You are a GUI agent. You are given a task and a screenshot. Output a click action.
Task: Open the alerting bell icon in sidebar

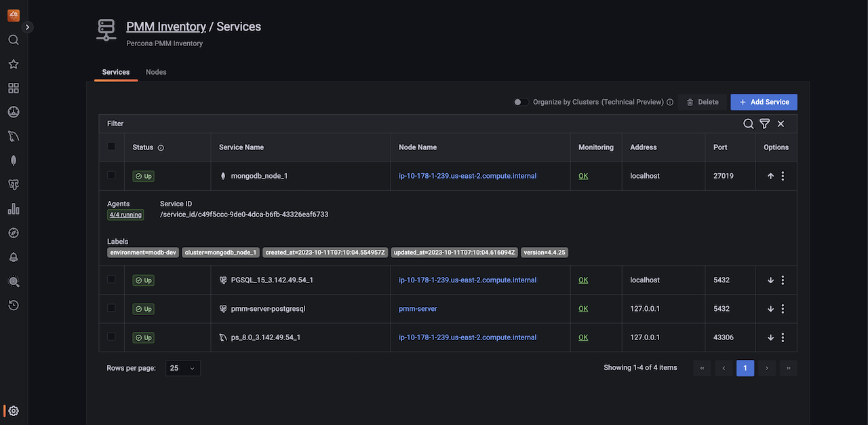coord(14,257)
